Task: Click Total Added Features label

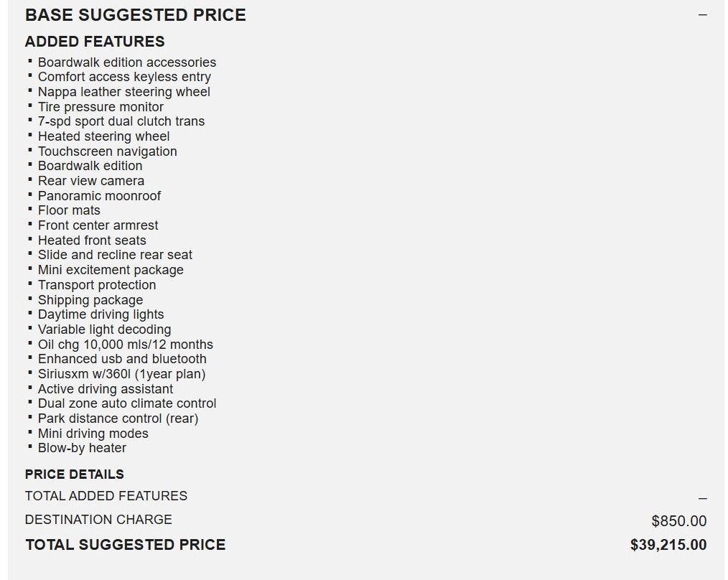Action: [x=106, y=496]
